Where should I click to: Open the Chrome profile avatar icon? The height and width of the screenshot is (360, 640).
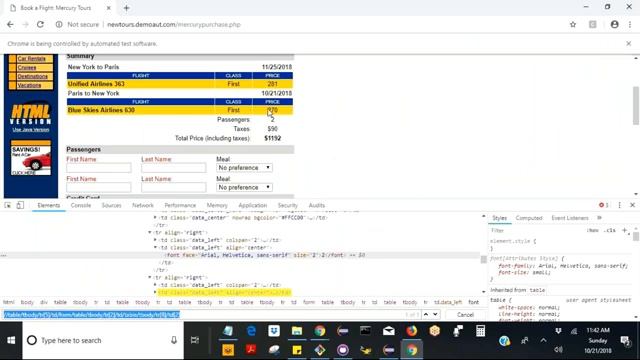614,24
